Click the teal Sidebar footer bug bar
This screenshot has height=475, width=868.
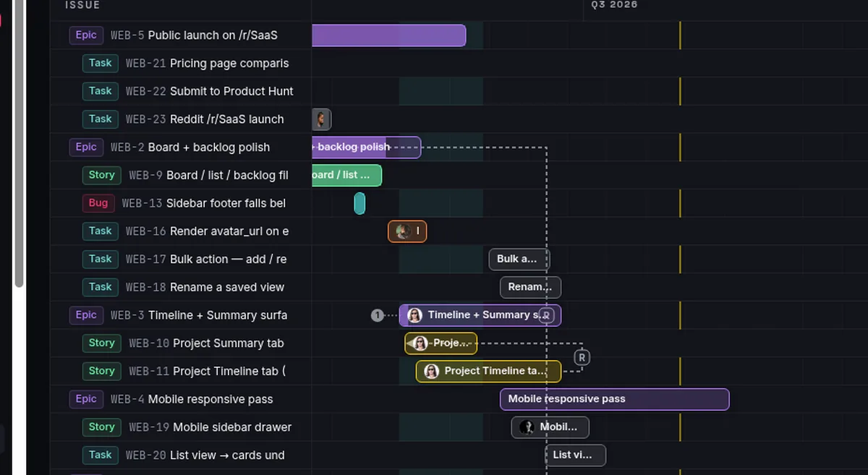pyautogui.click(x=359, y=204)
